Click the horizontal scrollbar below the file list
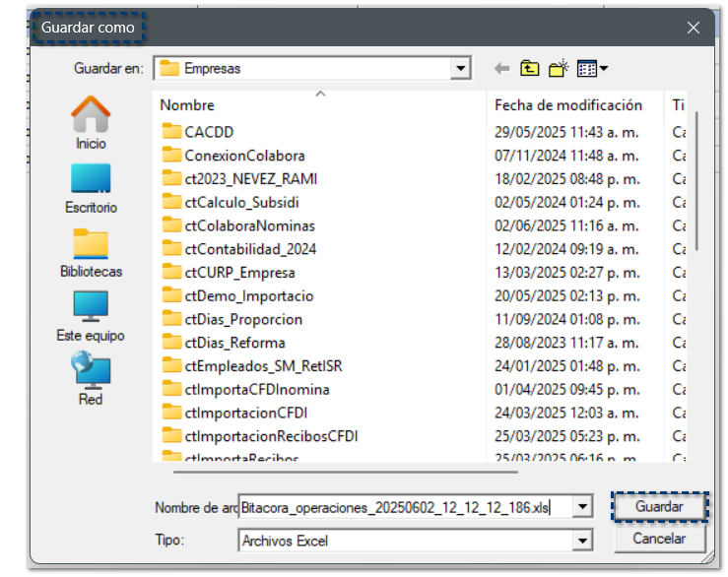This screenshot has width=728, height=577. point(346,472)
